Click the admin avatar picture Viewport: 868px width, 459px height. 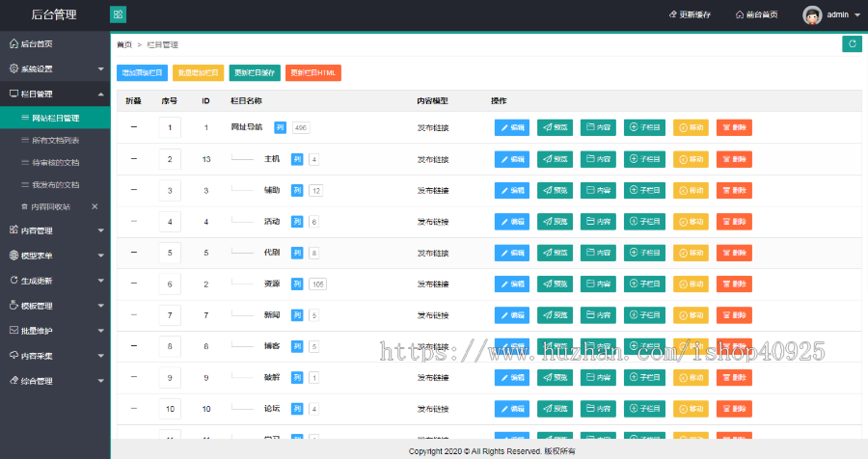point(812,15)
